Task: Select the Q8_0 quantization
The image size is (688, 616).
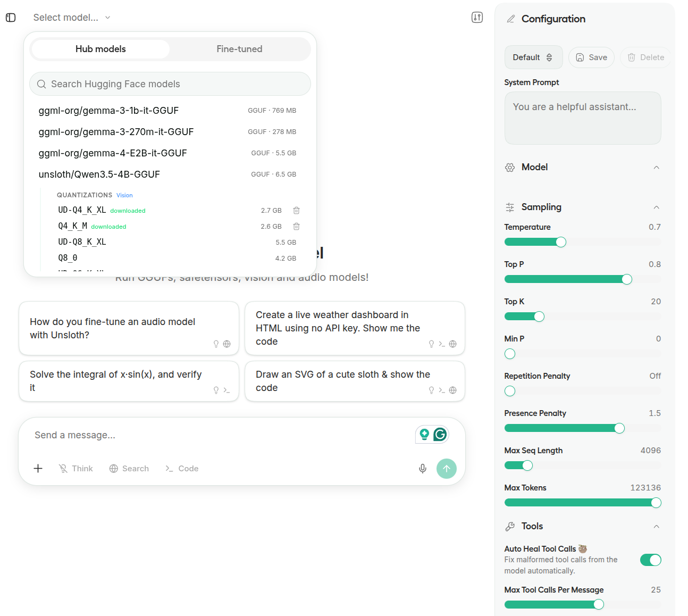Action: coord(177,258)
